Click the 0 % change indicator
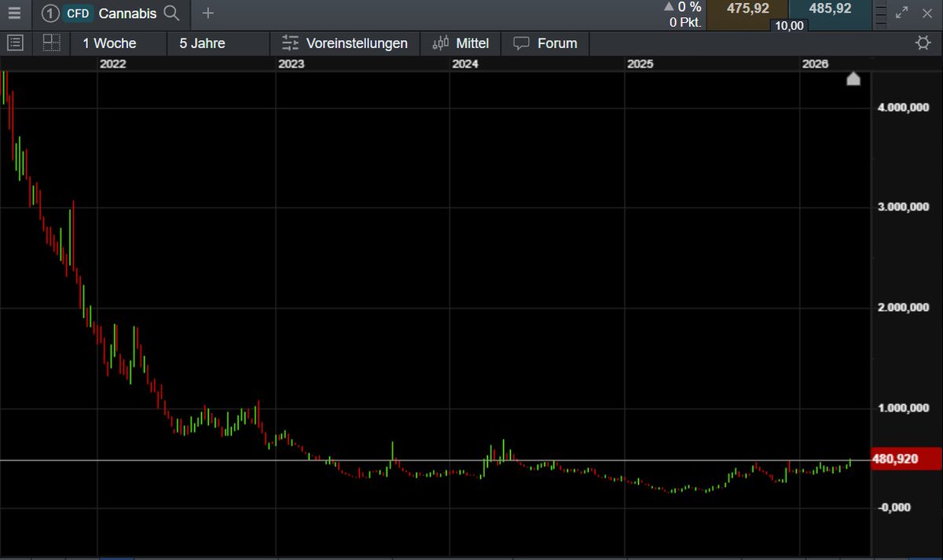Screen dimensions: 943x560 coord(684,7)
